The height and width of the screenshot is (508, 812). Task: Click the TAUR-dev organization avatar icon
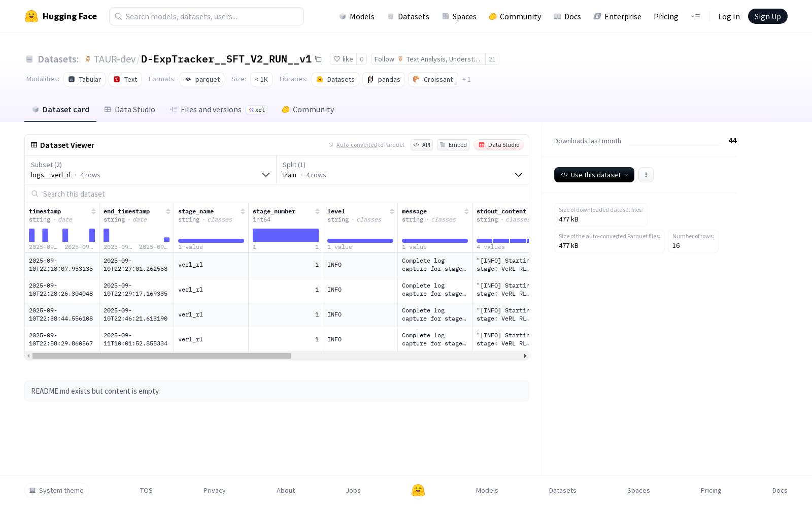(88, 59)
